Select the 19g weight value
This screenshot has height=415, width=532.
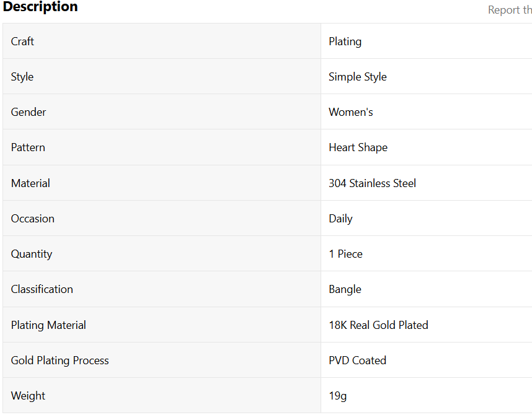tap(337, 396)
